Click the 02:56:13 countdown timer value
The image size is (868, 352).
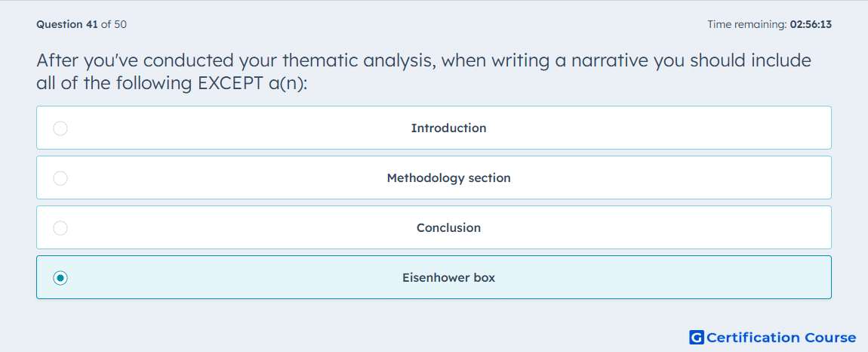[x=811, y=24]
